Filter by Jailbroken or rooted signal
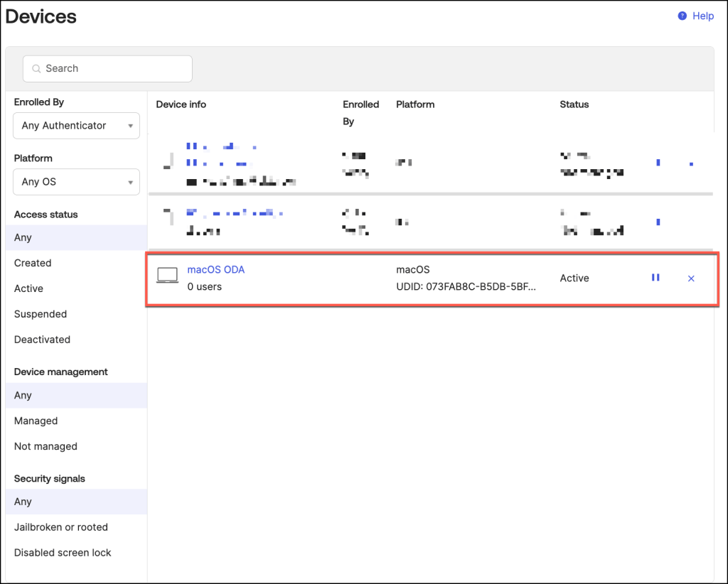 61,527
